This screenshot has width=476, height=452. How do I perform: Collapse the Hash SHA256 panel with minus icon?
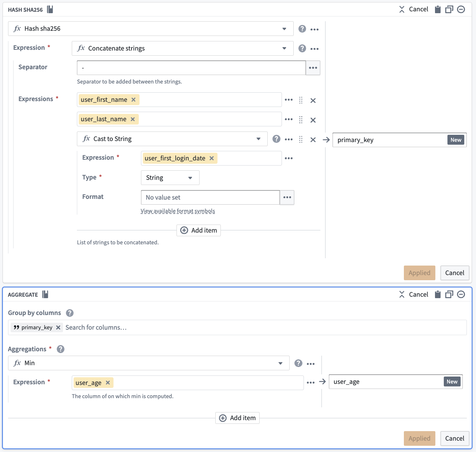461,10
